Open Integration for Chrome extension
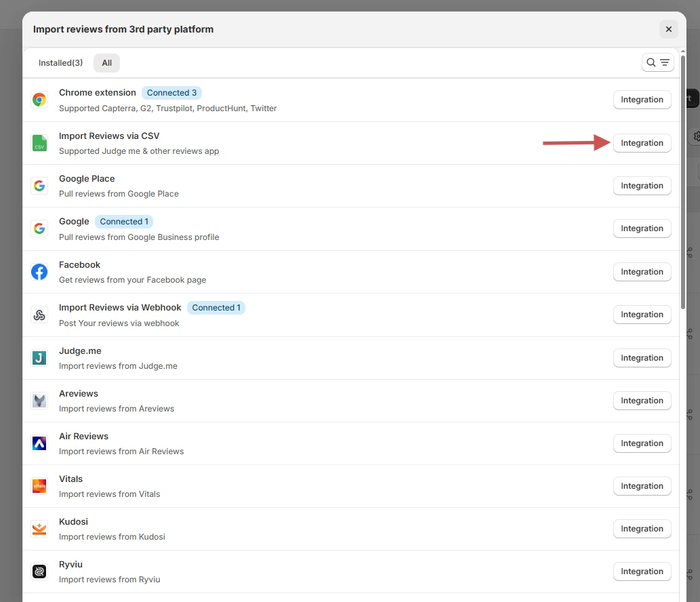 (x=642, y=100)
